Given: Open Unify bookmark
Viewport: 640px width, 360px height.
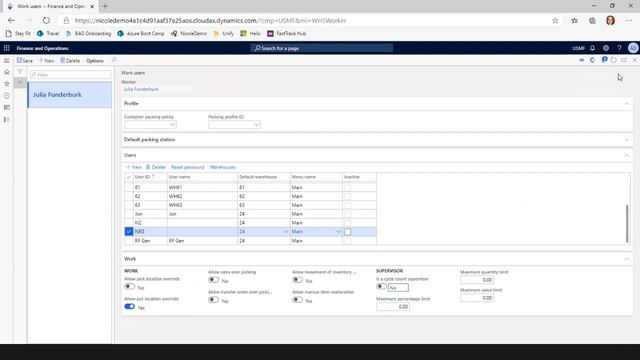Looking at the screenshot, I should pyautogui.click(x=224, y=33).
